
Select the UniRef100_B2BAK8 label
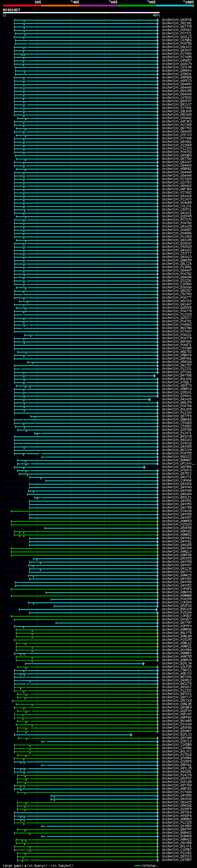[x=177, y=836]
